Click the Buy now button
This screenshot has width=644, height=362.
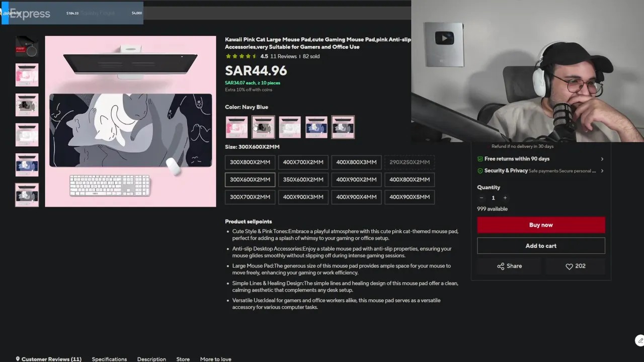point(541,225)
